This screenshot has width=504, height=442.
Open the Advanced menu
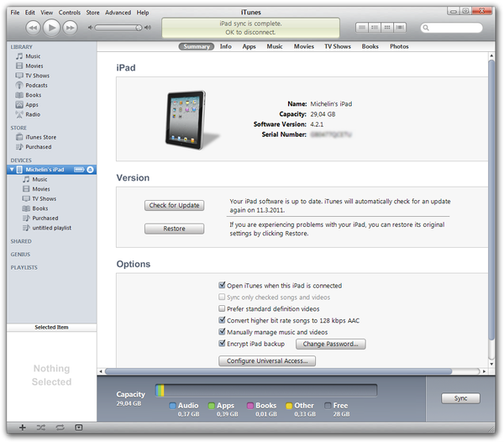[118, 13]
